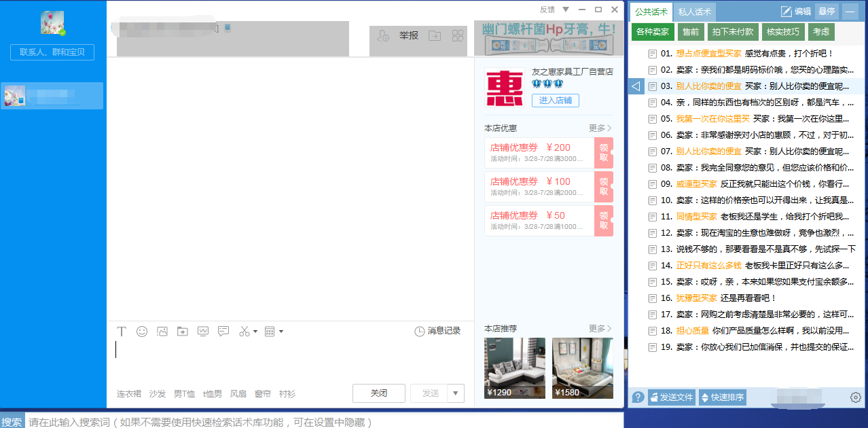Open the ¥1580 sofa product thumbnail
Screen dimensions: 868x428
[x=583, y=368]
